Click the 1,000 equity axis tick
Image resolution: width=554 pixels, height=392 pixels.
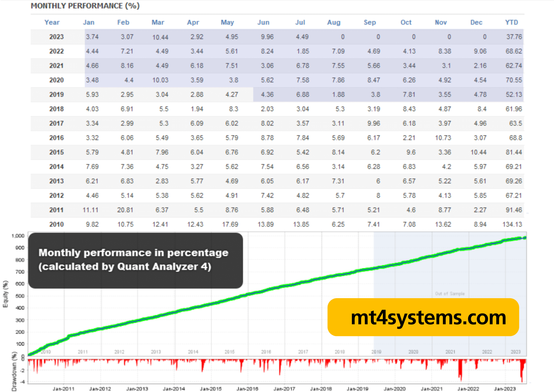tap(18, 236)
